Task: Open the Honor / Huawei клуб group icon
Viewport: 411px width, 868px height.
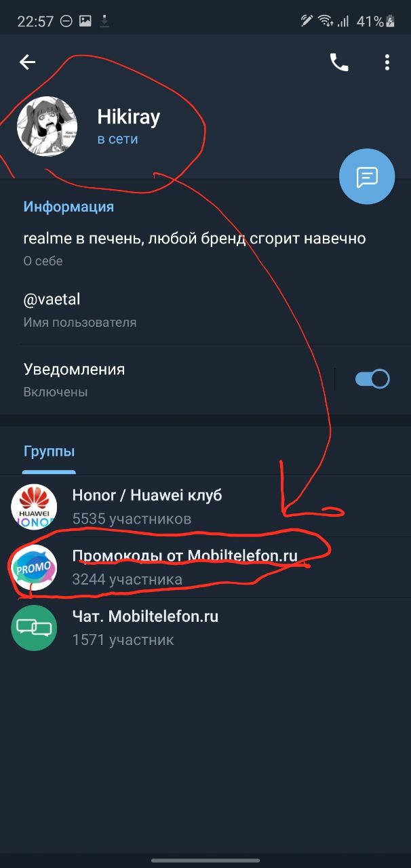Action: (x=34, y=507)
